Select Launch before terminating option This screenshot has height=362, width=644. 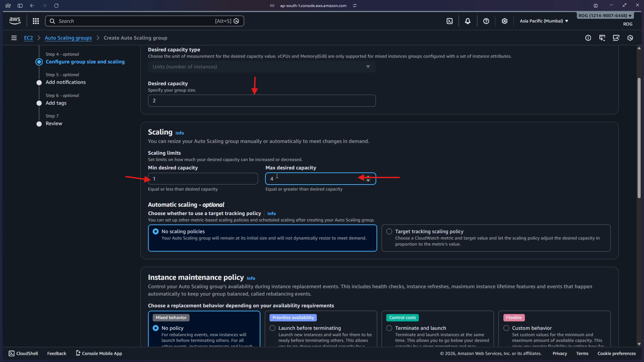[272, 328]
